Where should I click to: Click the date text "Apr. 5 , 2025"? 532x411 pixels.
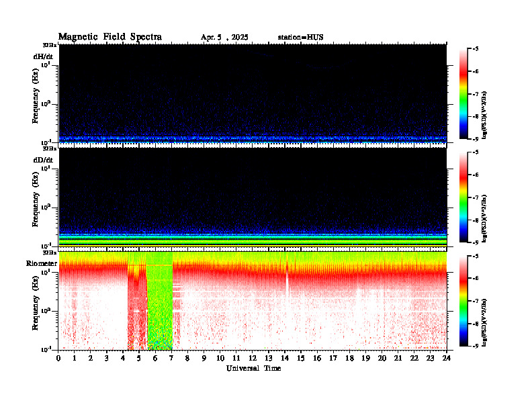[224, 38]
